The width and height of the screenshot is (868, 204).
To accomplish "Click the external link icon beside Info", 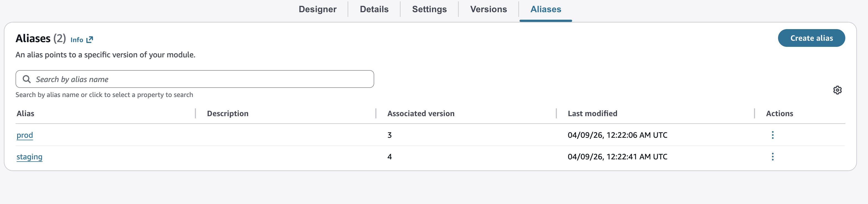I will coord(90,40).
